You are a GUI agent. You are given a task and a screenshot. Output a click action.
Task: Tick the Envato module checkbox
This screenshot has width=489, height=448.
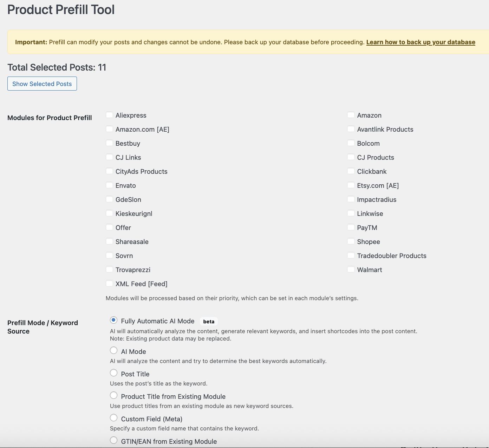(110, 185)
